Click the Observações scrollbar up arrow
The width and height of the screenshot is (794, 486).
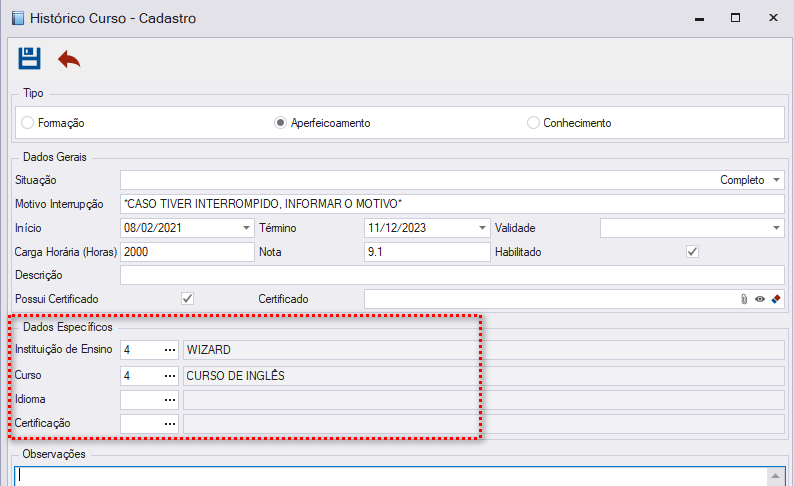tap(775, 476)
